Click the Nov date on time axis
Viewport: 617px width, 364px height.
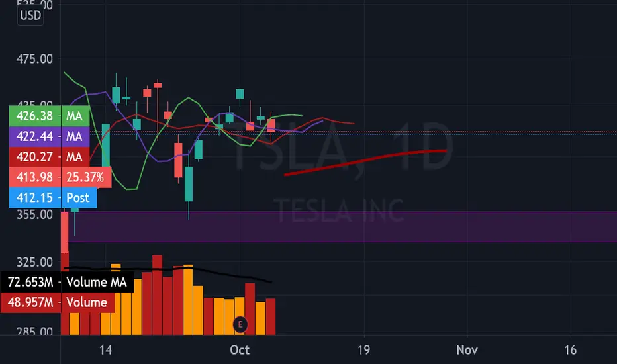point(467,350)
